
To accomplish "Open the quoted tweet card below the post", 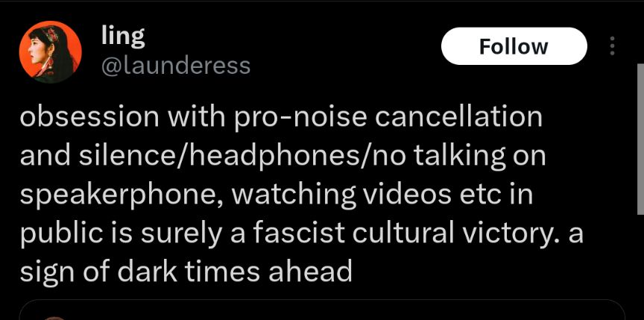I will [x=323, y=310].
